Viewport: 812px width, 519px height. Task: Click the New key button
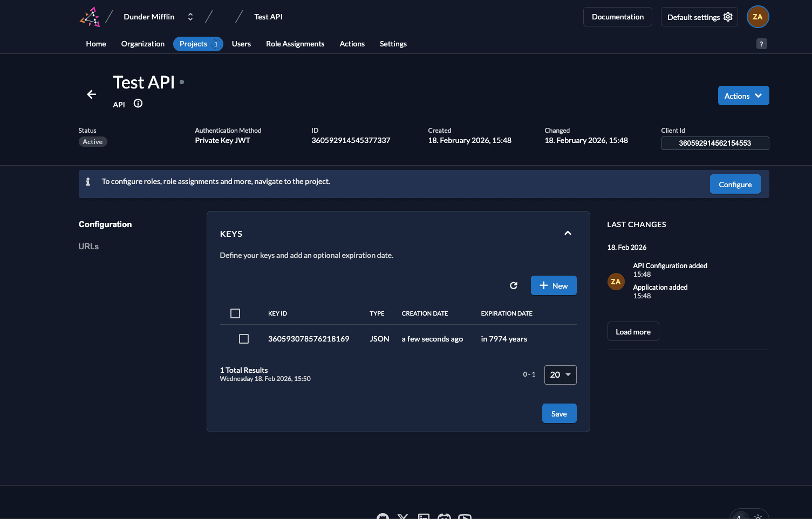pyautogui.click(x=554, y=285)
